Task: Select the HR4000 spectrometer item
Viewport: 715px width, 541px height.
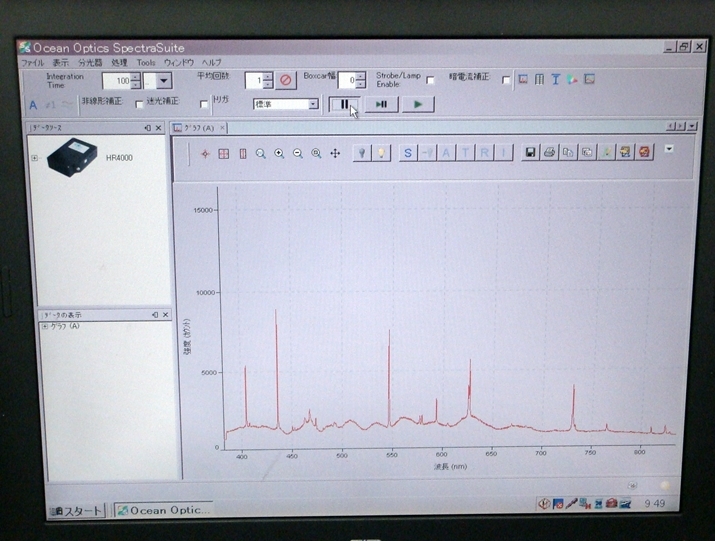Action: [119, 158]
